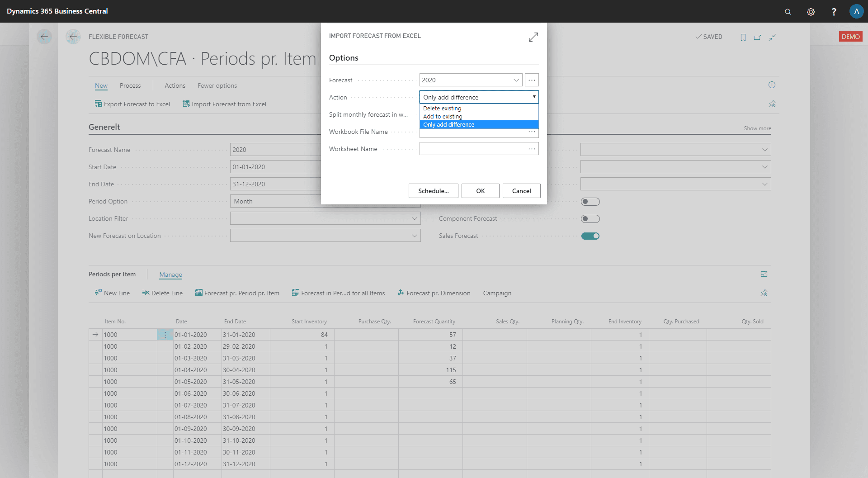Open the Action combo box arrow
This screenshot has width=868, height=478.
pyautogui.click(x=534, y=97)
